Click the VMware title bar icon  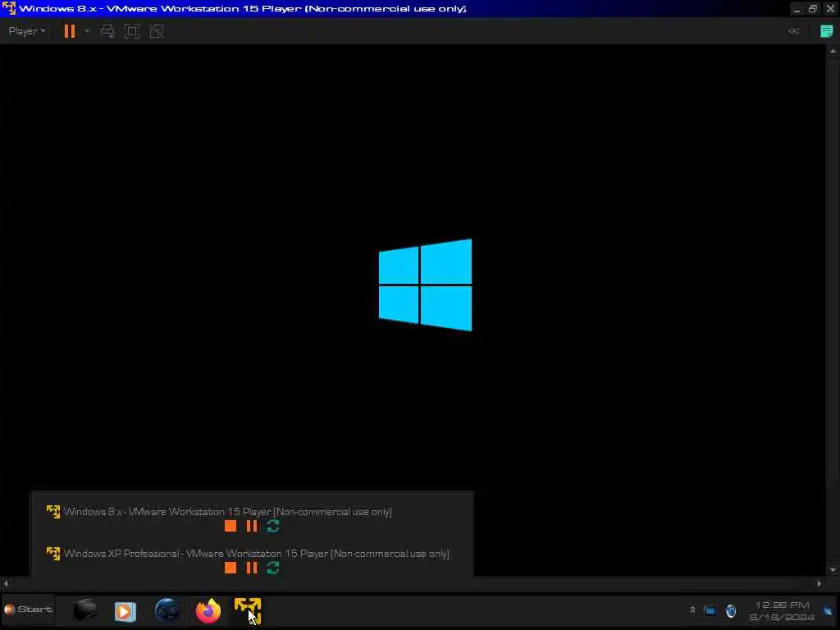[9, 8]
